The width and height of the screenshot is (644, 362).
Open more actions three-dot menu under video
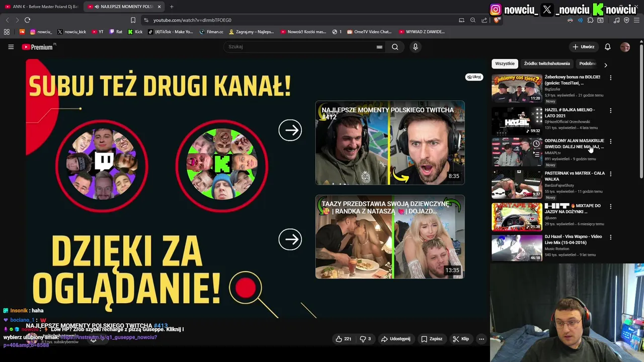pos(481,339)
